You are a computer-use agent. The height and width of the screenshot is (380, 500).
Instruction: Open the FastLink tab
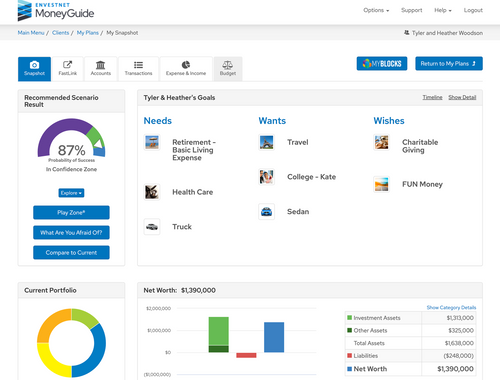coord(68,69)
